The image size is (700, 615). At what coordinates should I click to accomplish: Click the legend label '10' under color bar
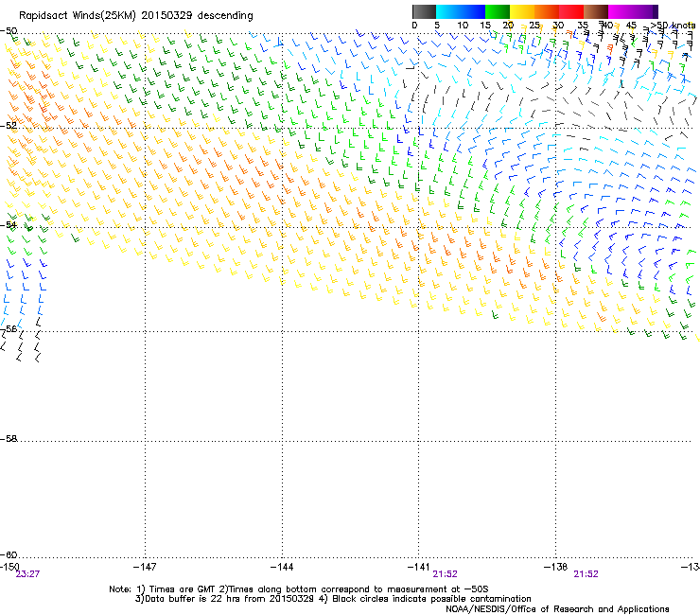coord(463,26)
